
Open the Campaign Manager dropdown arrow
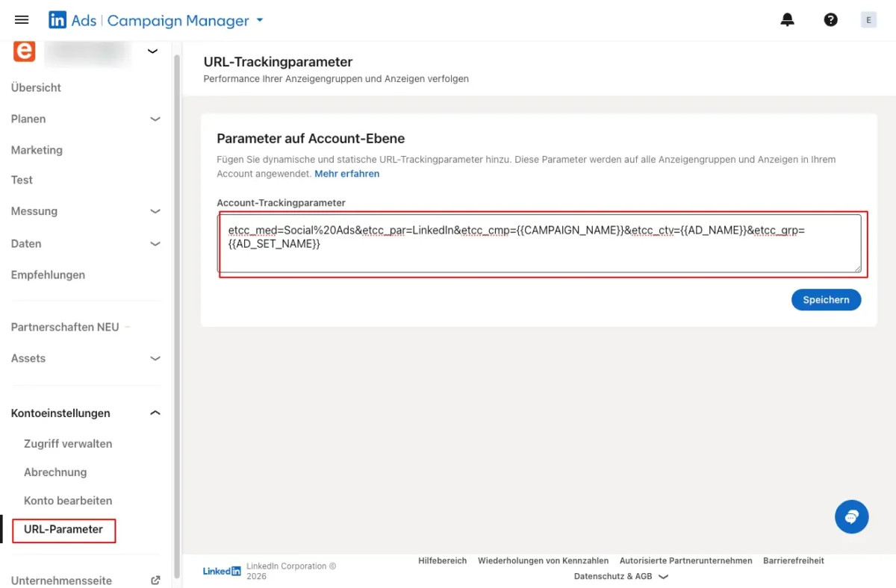[260, 20]
